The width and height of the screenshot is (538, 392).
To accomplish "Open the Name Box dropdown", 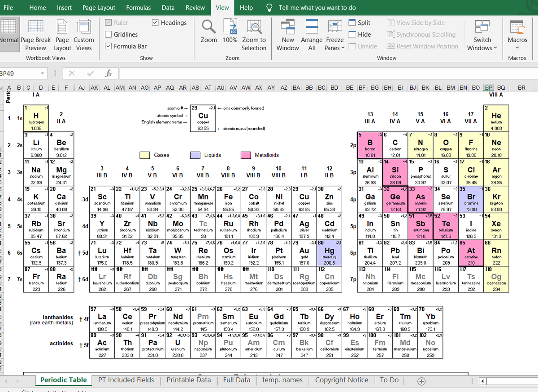I will pyautogui.click(x=42, y=73).
